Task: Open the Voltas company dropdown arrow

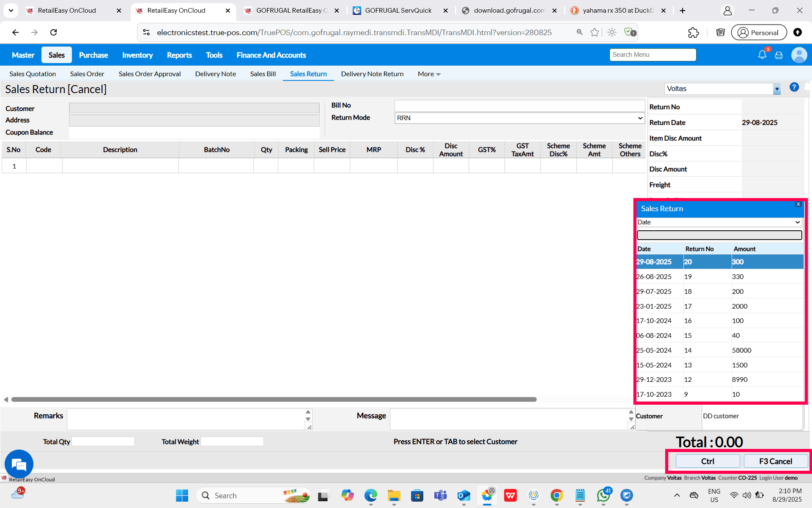Action: coord(776,89)
